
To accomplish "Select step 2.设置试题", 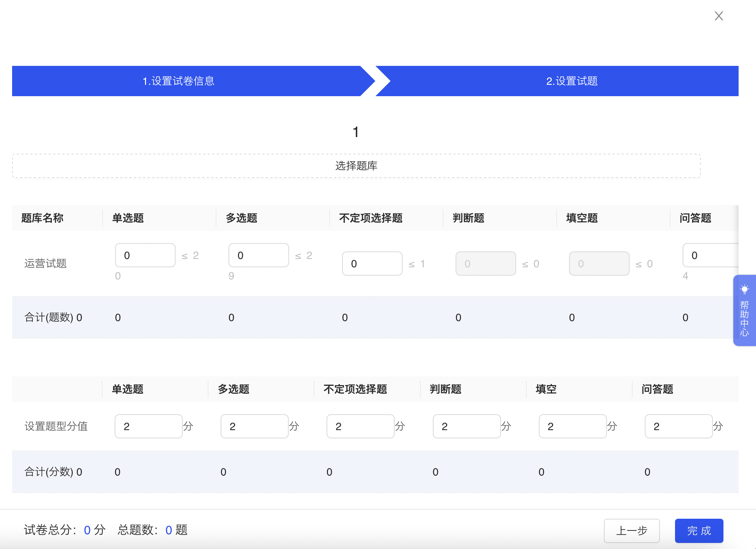I will [572, 81].
